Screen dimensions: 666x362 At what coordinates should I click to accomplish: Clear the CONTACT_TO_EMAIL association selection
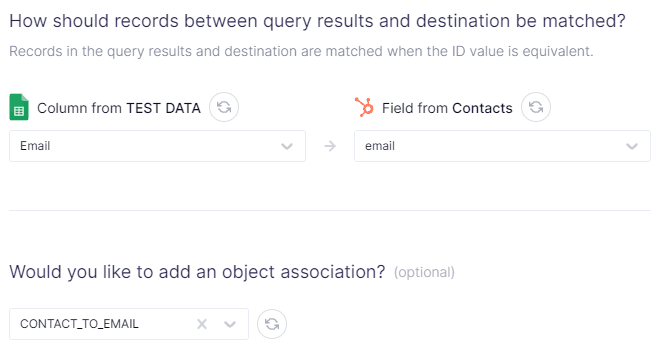(202, 324)
